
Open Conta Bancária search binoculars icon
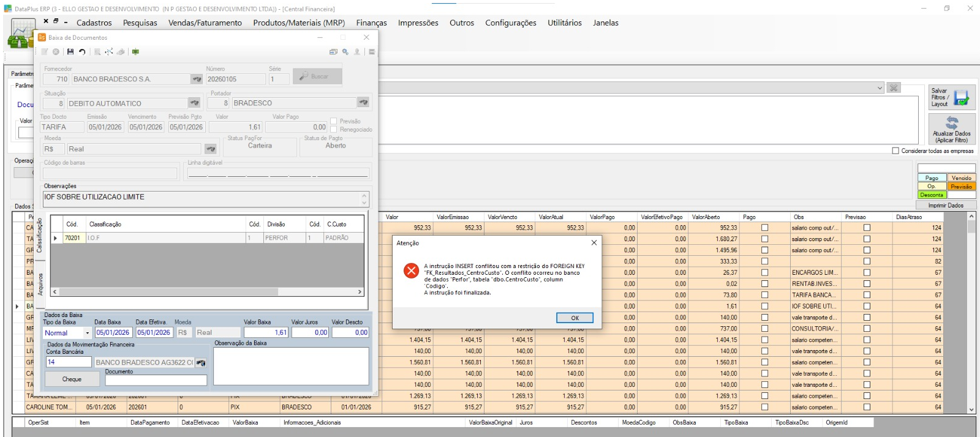click(201, 362)
